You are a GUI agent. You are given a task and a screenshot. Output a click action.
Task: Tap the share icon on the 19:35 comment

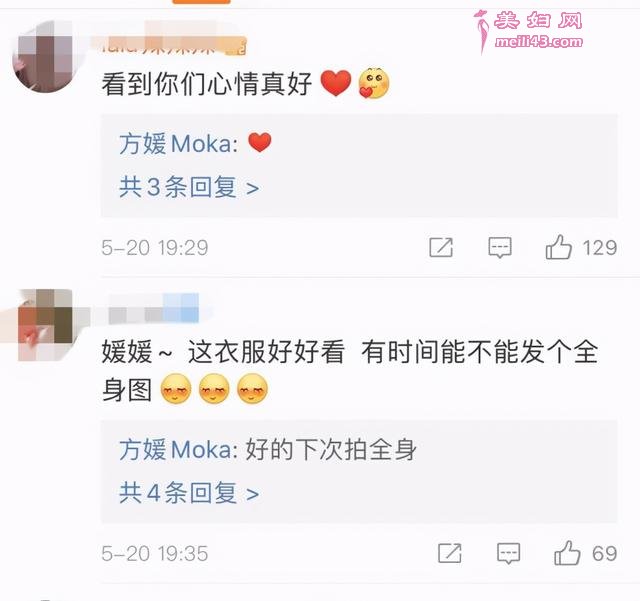[x=449, y=553]
